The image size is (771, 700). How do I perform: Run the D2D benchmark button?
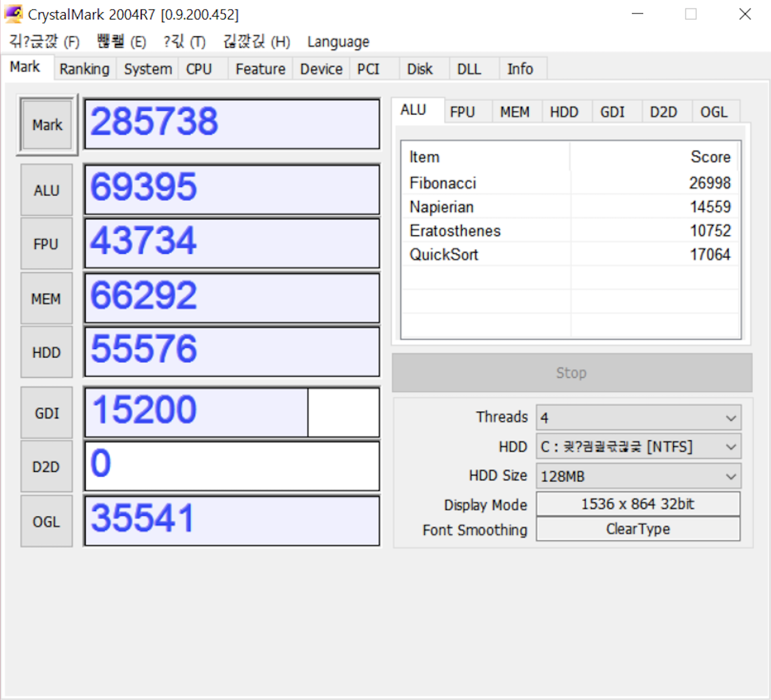[x=47, y=467]
